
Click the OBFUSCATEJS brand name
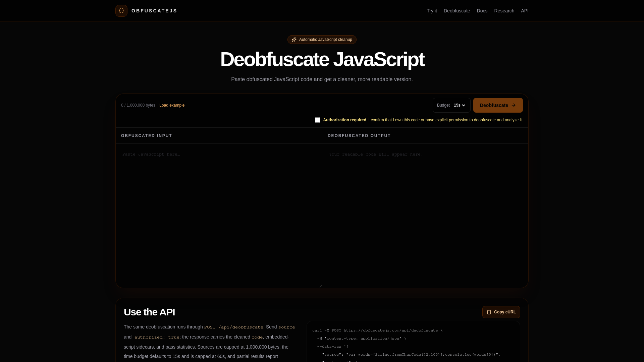[154, 11]
